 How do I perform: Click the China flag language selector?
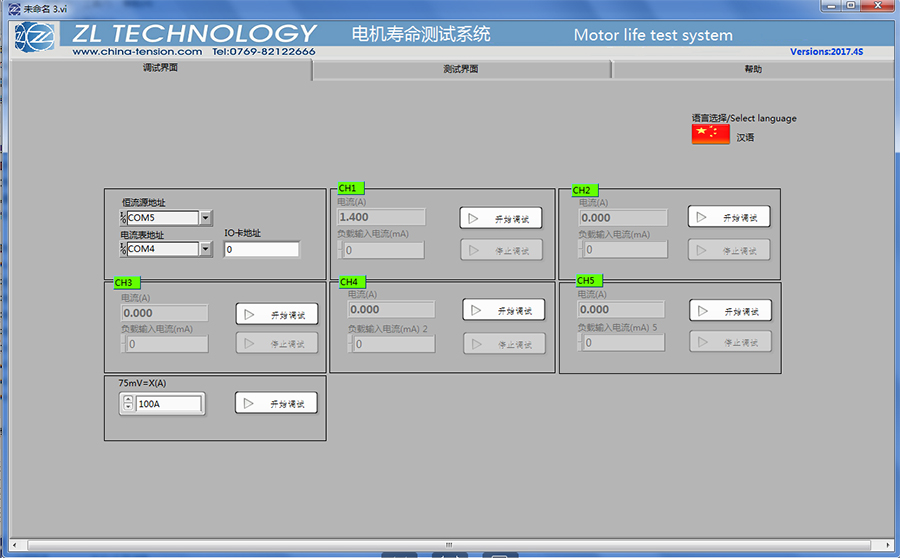[710, 134]
